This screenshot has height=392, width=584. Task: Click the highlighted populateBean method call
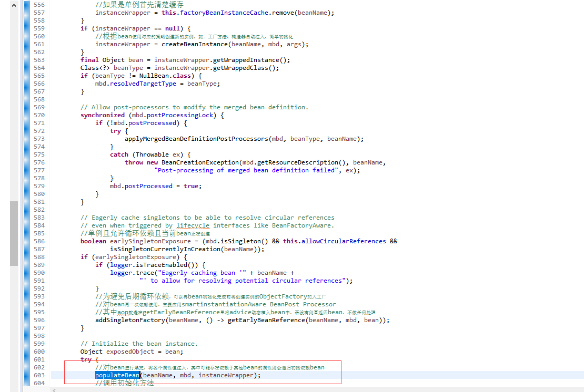117,375
